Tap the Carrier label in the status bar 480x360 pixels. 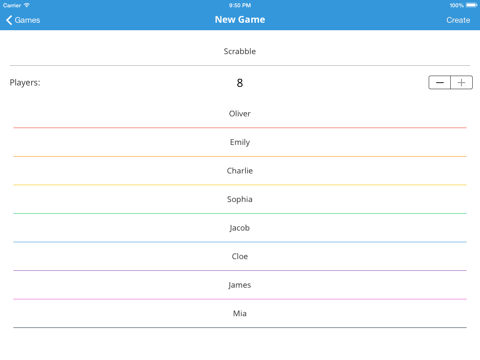coord(12,5)
